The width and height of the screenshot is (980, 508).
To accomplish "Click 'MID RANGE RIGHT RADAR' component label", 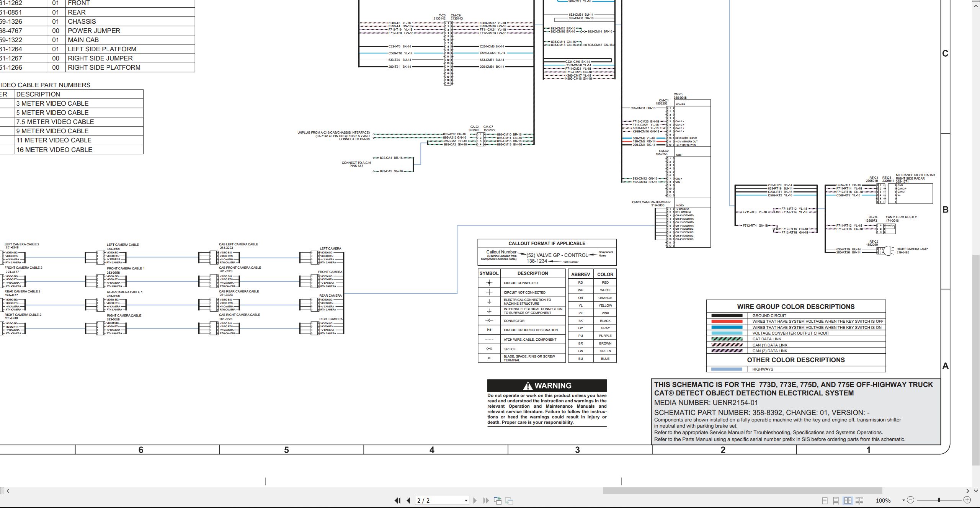I will coord(915,175).
